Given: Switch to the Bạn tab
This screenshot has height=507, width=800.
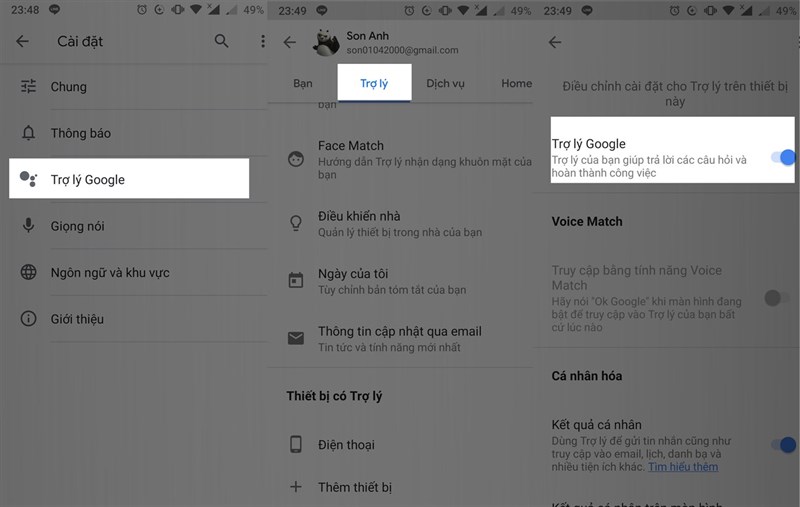Looking at the screenshot, I should pyautogui.click(x=303, y=83).
